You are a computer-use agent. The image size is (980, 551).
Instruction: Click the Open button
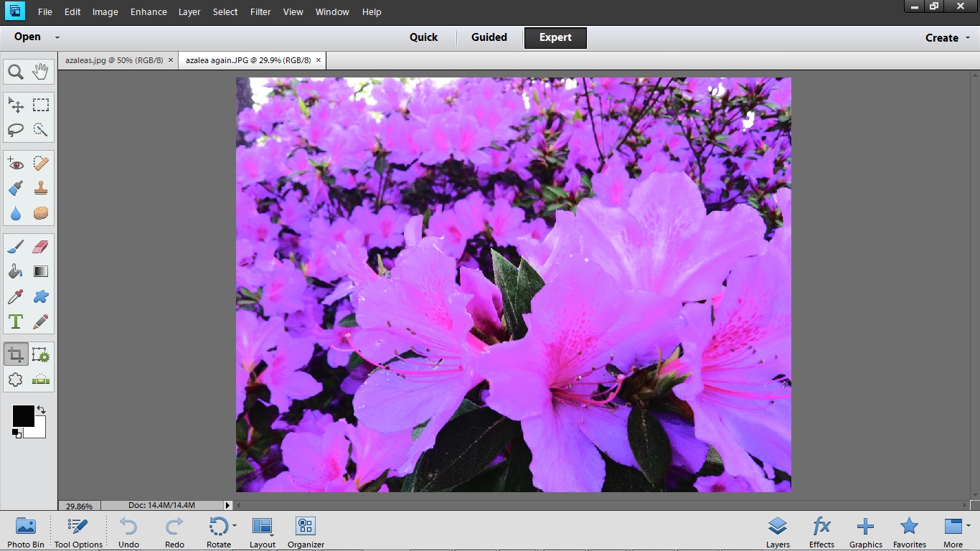point(27,37)
